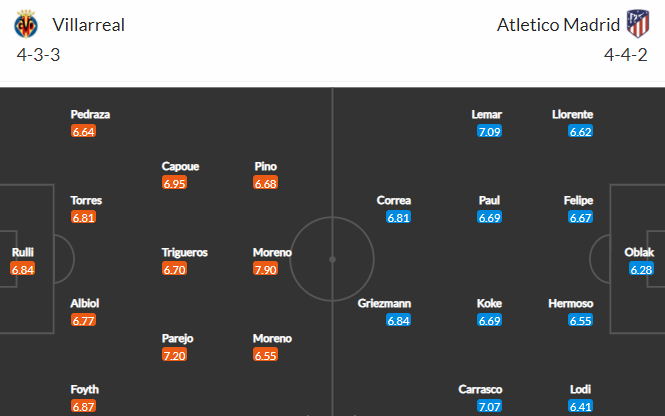Select Pedraza's 6.64 rating badge

pyautogui.click(x=84, y=131)
